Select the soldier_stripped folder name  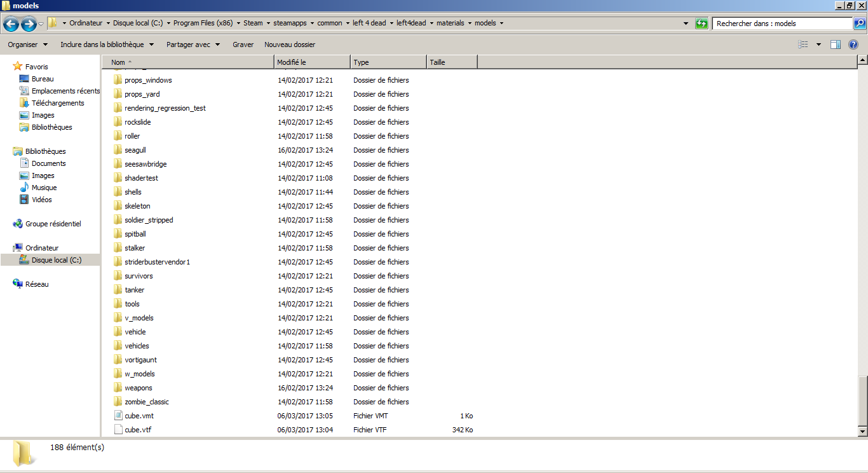coord(149,220)
